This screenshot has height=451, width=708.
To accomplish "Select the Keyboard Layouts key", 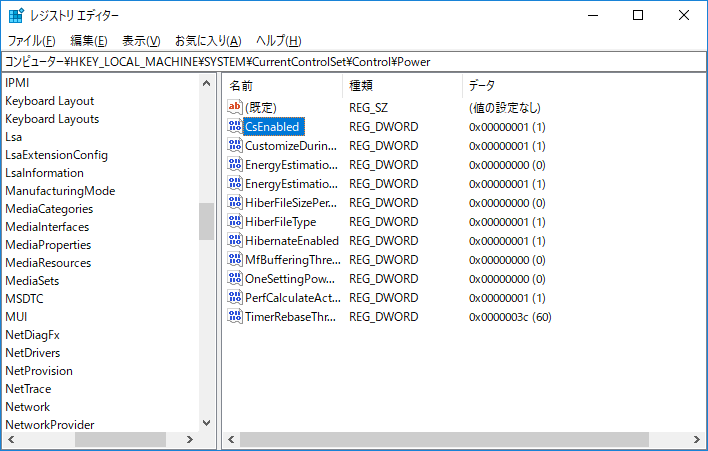I will click(x=52, y=119).
